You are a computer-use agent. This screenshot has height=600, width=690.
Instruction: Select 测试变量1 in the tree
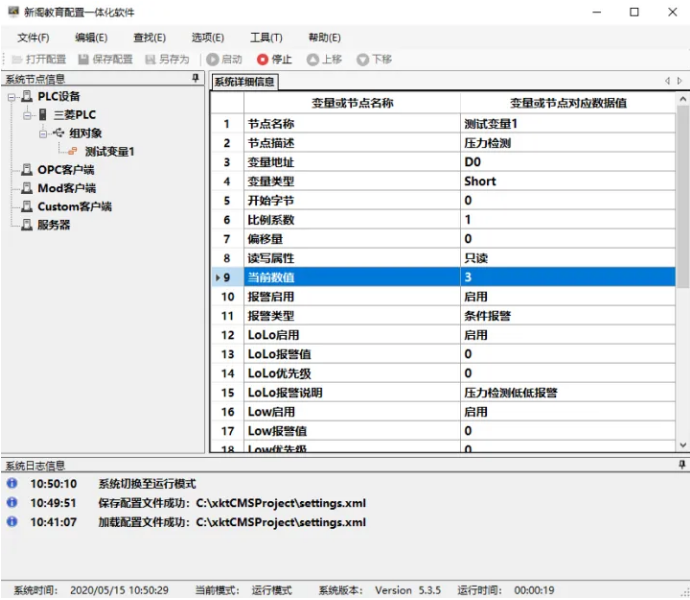[110, 152]
